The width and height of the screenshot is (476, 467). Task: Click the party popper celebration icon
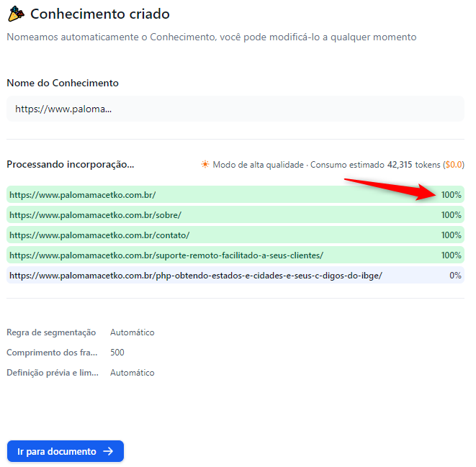(16, 14)
